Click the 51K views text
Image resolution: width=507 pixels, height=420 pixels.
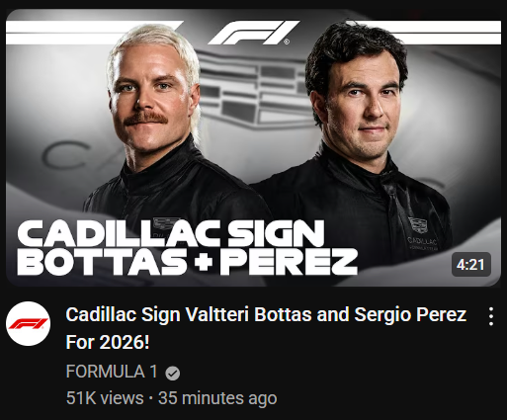(105, 398)
